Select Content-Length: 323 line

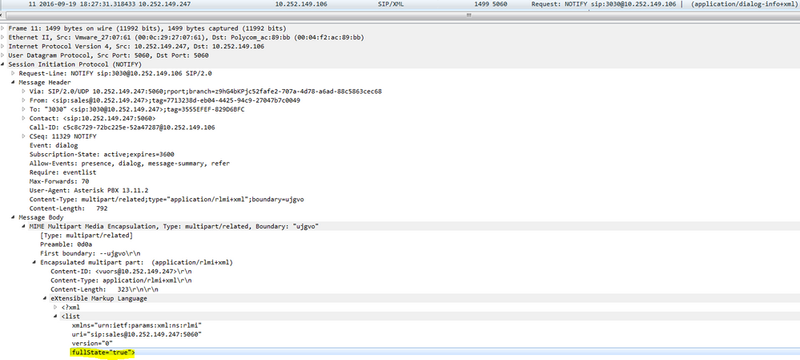coord(104,289)
